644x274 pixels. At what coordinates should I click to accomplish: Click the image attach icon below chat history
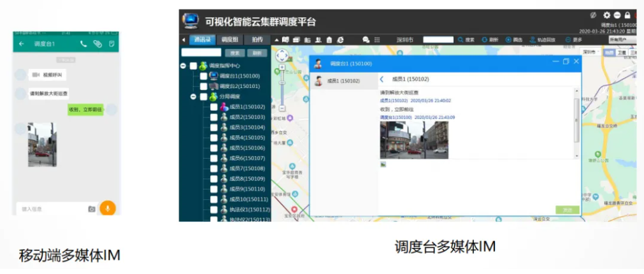point(383,164)
